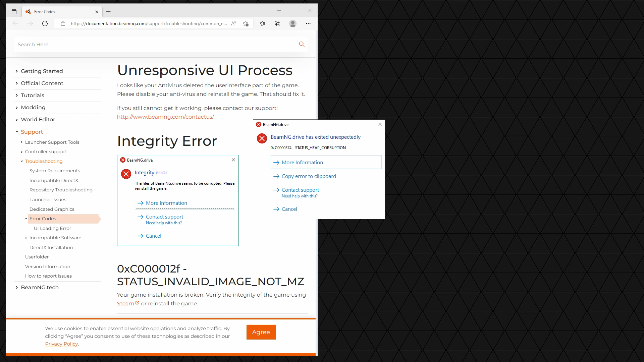
Task: Open Dedicated Graphics page
Action: coord(52,209)
